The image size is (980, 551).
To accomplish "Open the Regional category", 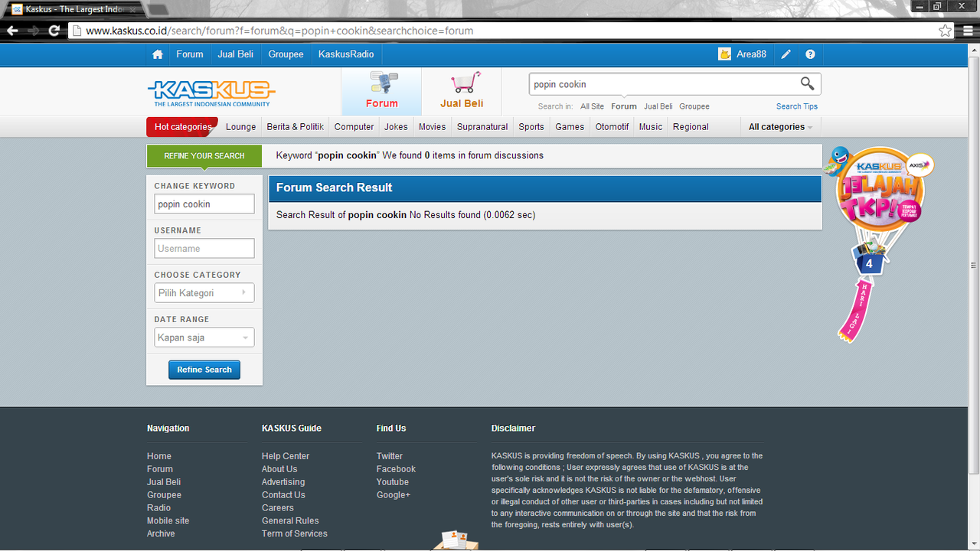I will (691, 127).
